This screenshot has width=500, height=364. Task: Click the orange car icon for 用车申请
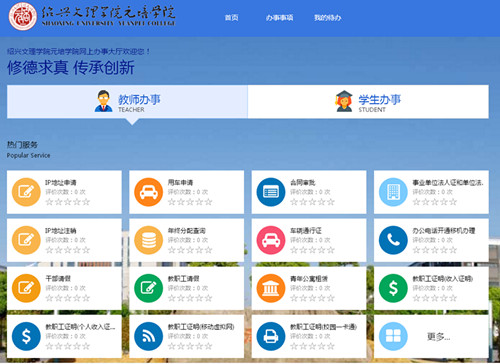coord(148,192)
